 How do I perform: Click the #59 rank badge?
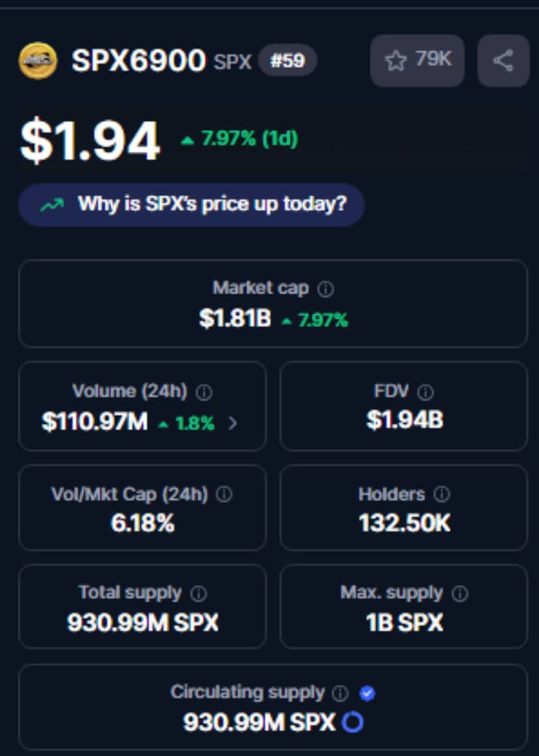click(287, 61)
